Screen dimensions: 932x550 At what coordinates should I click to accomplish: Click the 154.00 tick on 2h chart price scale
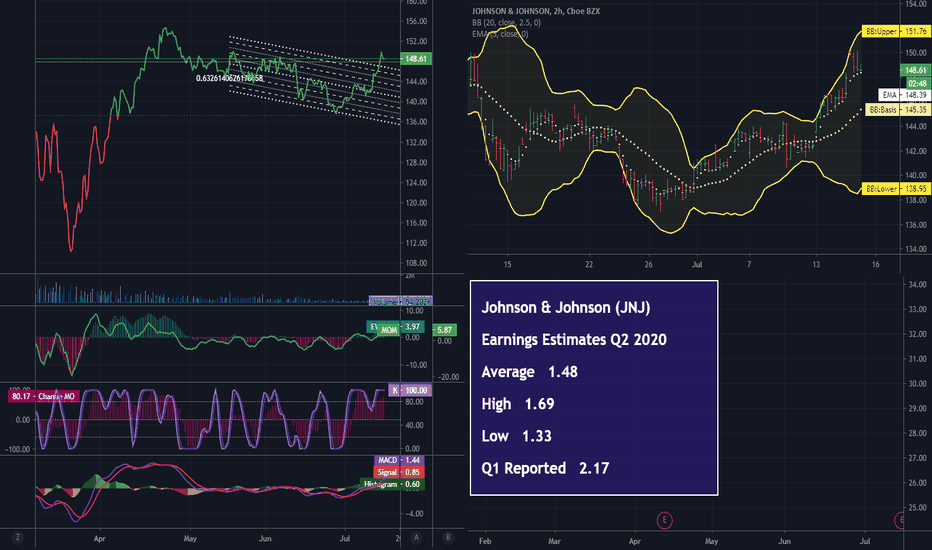[916, 4]
